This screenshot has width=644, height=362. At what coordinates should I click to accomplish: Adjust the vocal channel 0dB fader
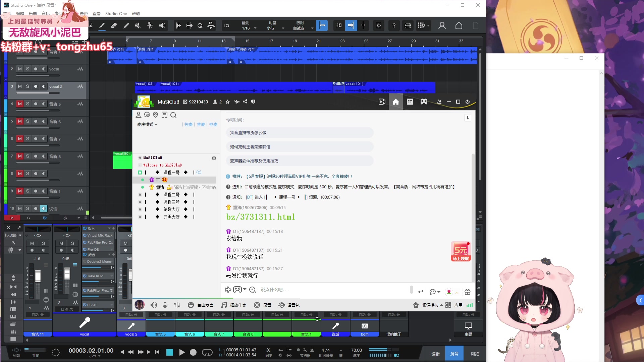67,273
